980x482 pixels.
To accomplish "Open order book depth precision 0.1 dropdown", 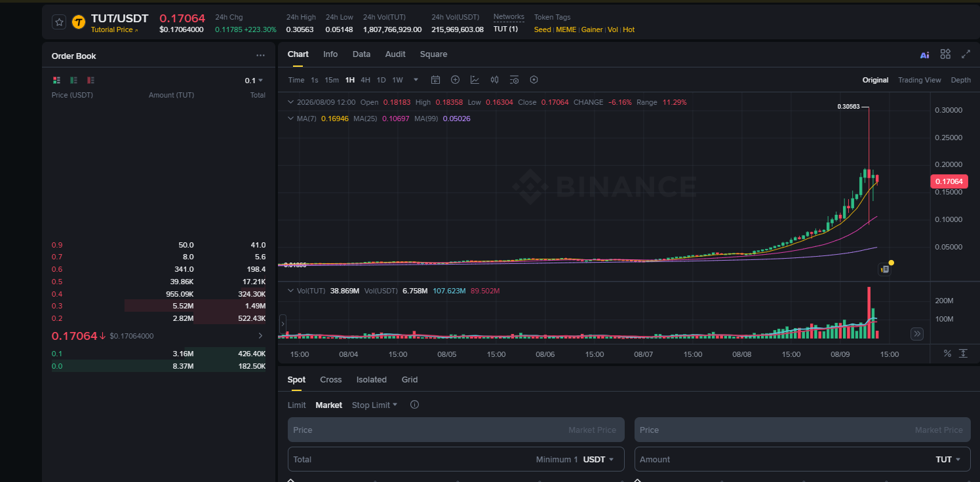I will pyautogui.click(x=254, y=81).
